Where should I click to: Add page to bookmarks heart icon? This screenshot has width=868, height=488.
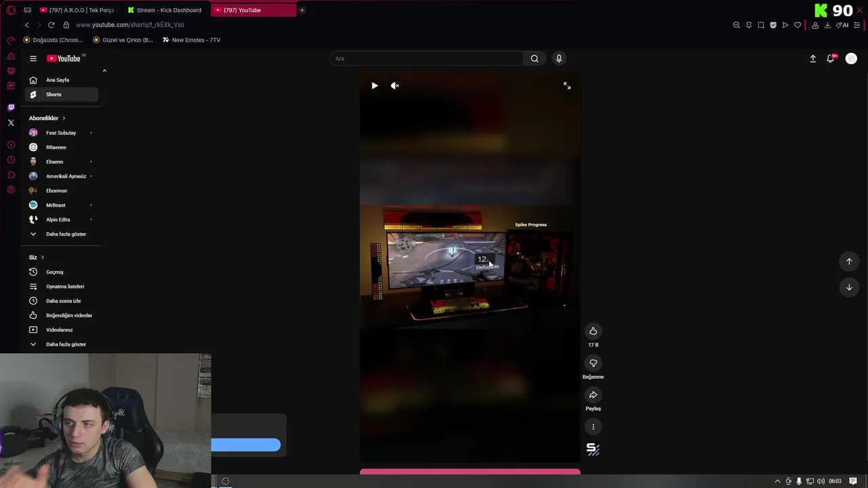797,25
